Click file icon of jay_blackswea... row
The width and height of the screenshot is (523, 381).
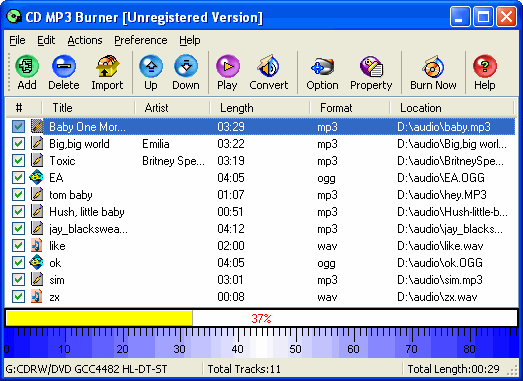(37, 229)
